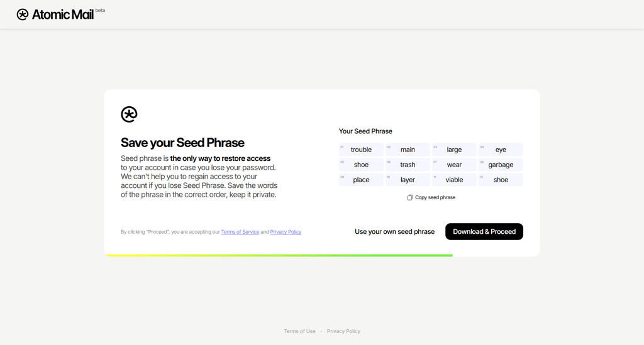The image size is (644, 345).
Task: Click Copy seed phrase text
Action: 435,197
